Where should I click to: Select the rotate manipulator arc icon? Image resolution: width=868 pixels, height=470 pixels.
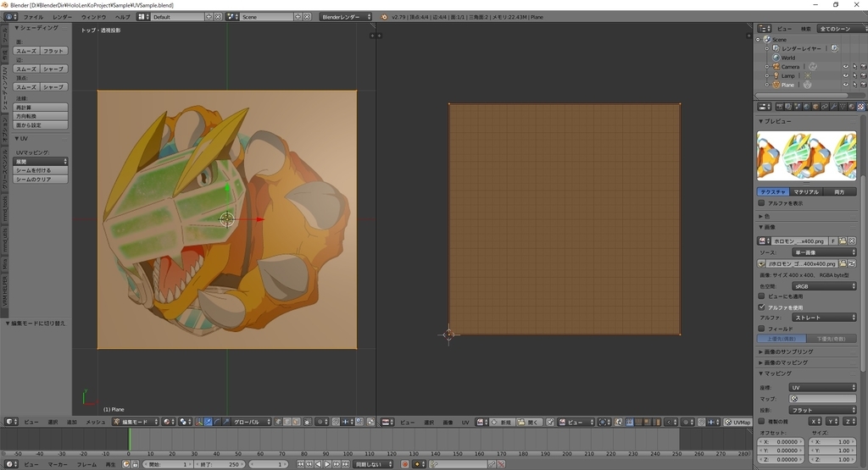(217, 422)
